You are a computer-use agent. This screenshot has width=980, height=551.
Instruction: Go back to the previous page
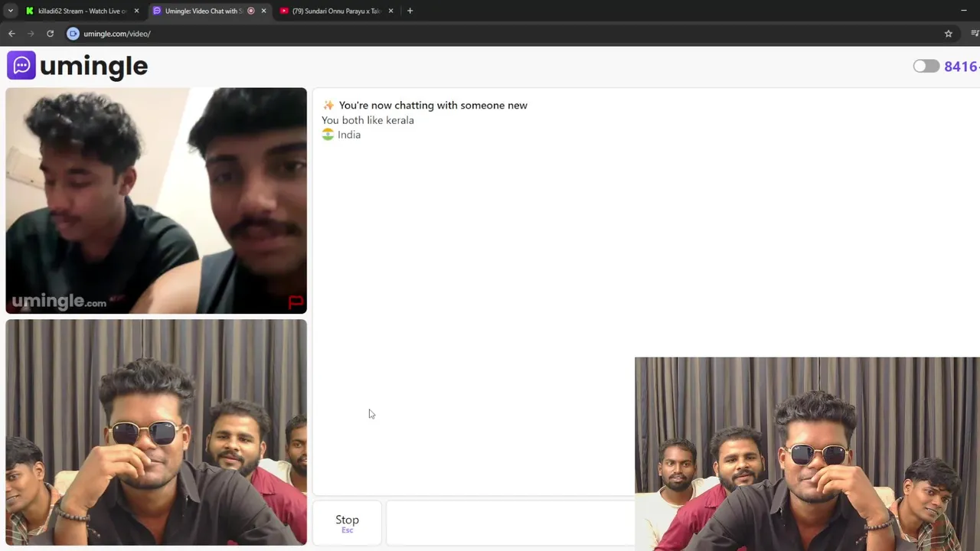pos(11,34)
